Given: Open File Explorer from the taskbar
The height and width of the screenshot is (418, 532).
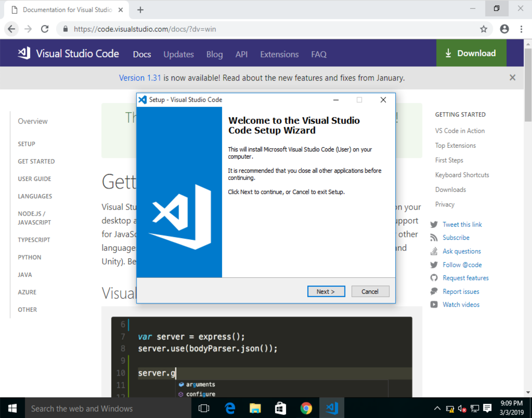Looking at the screenshot, I should pyautogui.click(x=255, y=408).
